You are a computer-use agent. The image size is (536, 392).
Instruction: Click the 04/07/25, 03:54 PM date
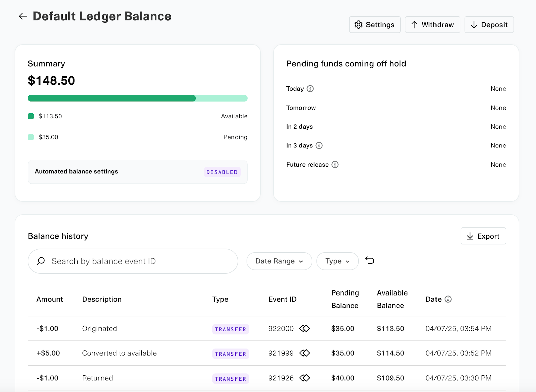coord(459,328)
